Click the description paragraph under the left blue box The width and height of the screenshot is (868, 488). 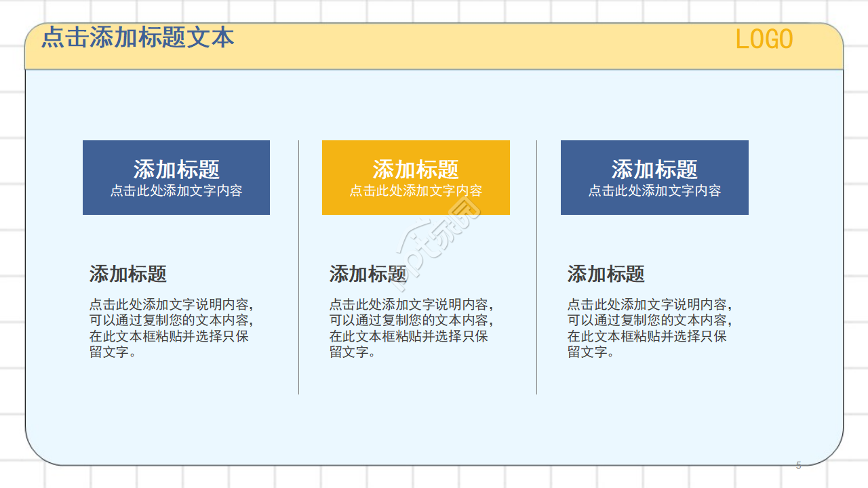click(172, 328)
